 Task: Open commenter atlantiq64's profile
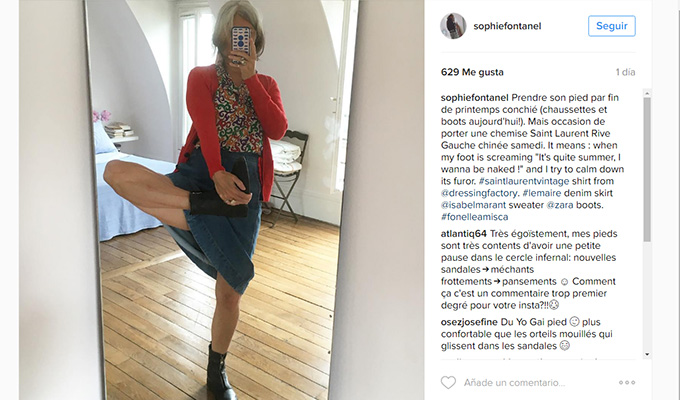click(464, 234)
